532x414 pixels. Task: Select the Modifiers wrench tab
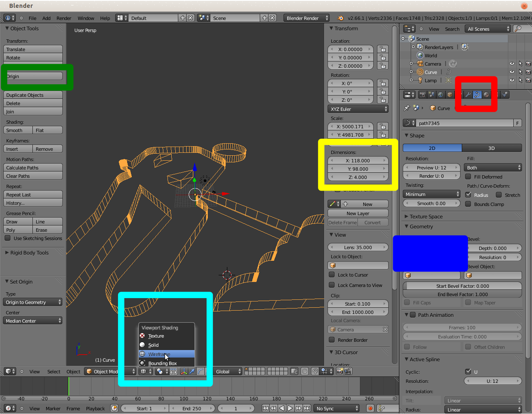point(468,95)
